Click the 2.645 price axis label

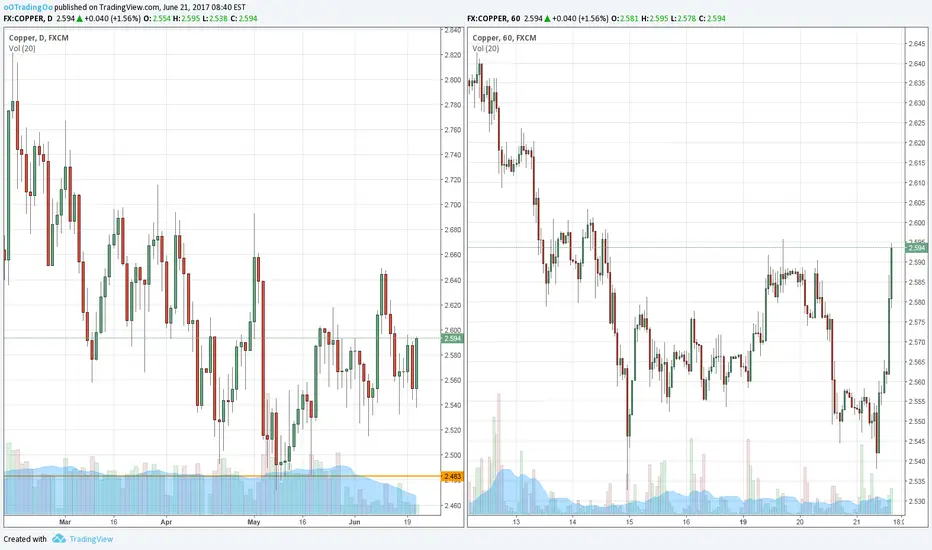[917, 43]
